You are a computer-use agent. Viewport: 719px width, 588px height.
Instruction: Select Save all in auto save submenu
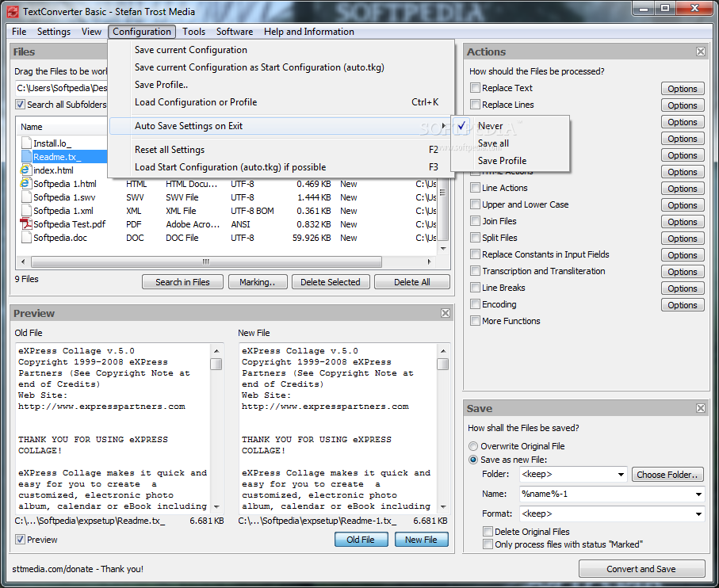pyautogui.click(x=510, y=143)
